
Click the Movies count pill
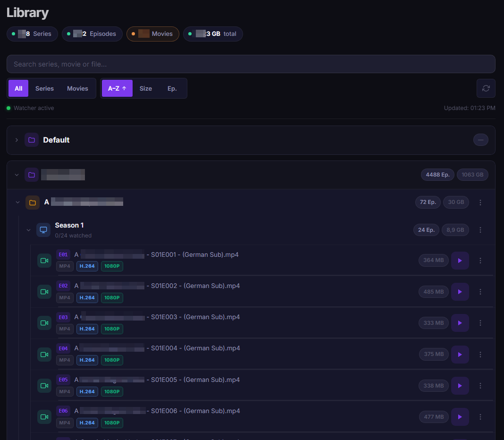click(153, 34)
